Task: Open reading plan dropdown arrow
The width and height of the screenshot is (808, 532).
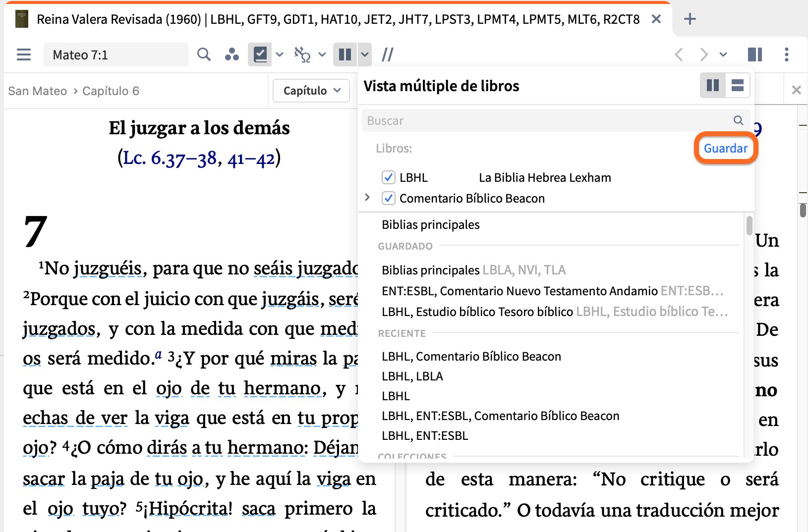Action: click(x=280, y=54)
